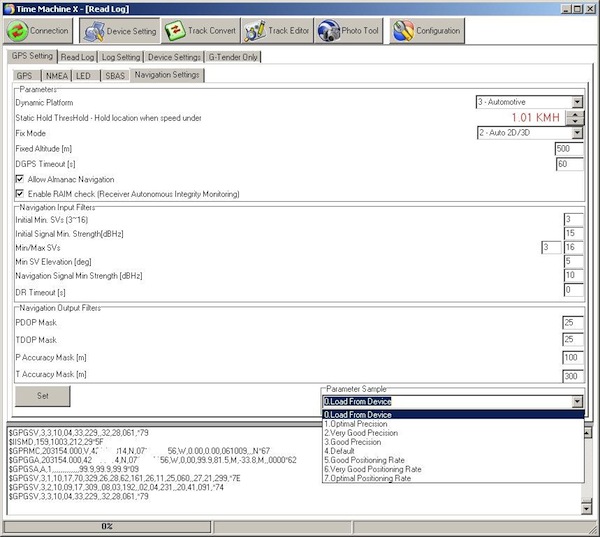This screenshot has height=537, width=600.
Task: Open the Log Setting tab
Action: (121, 57)
